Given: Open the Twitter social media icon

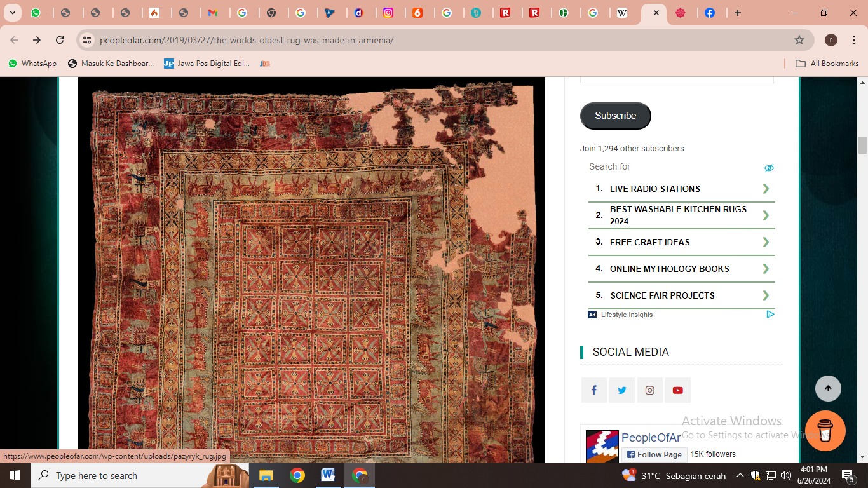Looking at the screenshot, I should pos(621,390).
